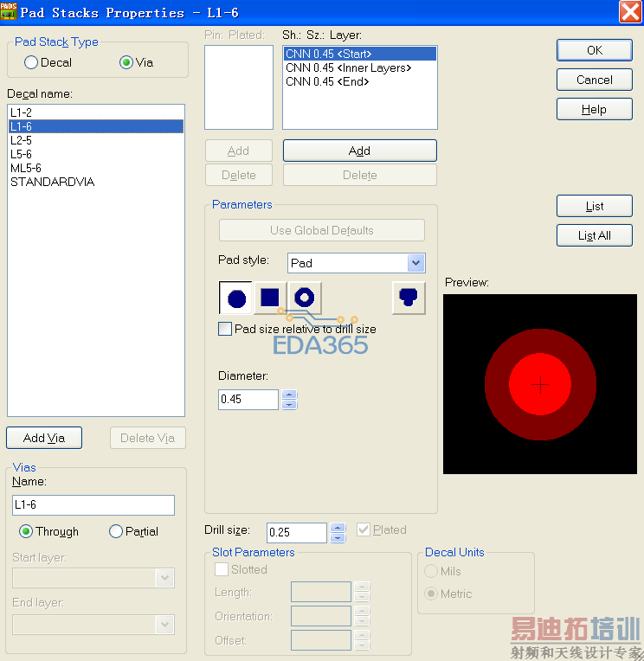Select L2-5 in the Decal name list

click(x=96, y=140)
